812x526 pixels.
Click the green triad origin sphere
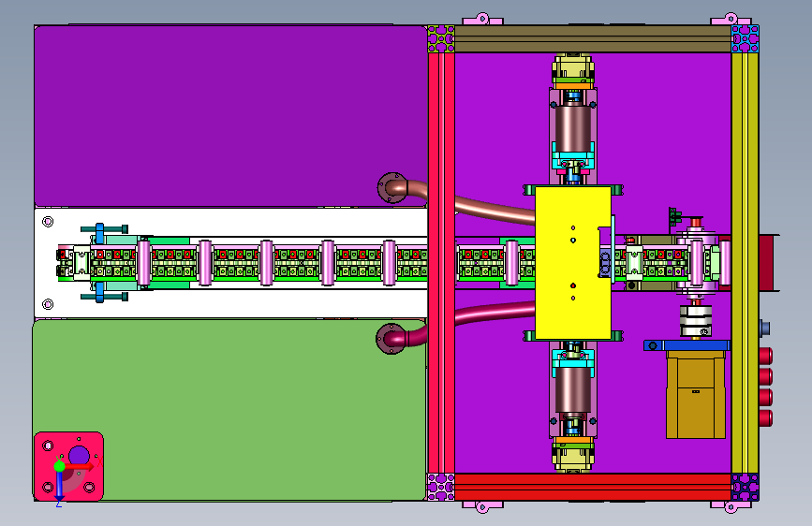point(60,466)
